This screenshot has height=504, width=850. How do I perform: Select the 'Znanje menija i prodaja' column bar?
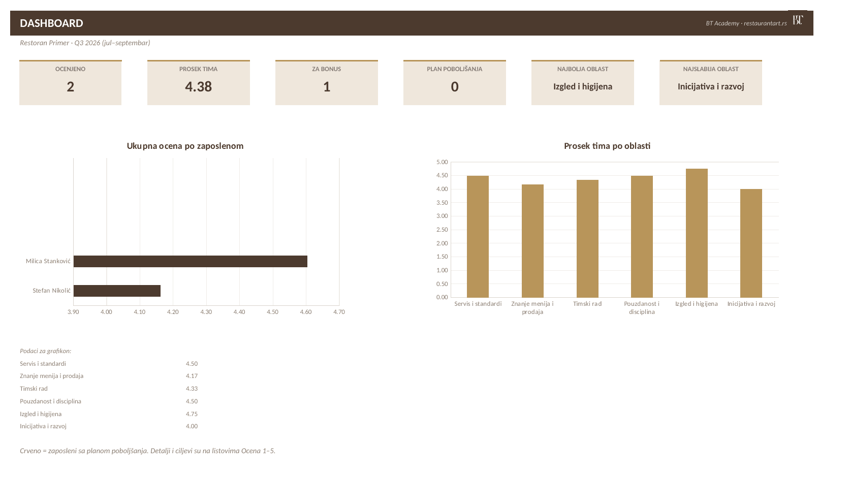tap(532, 241)
